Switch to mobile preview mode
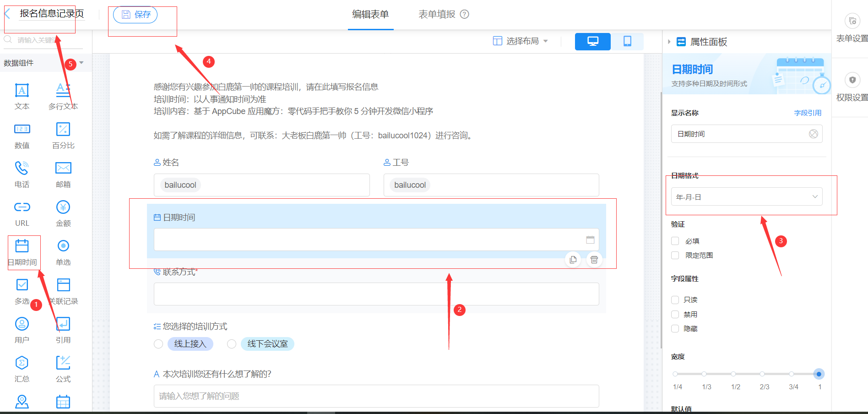The height and width of the screenshot is (414, 868). pos(627,41)
